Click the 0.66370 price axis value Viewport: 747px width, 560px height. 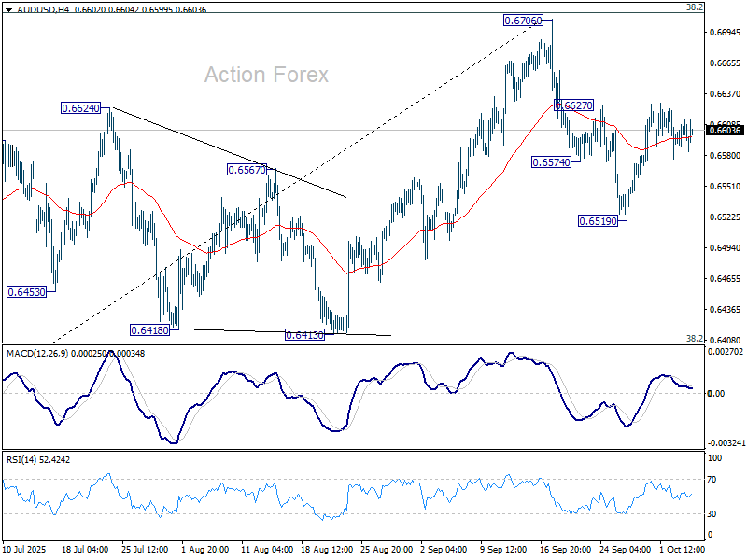point(726,94)
